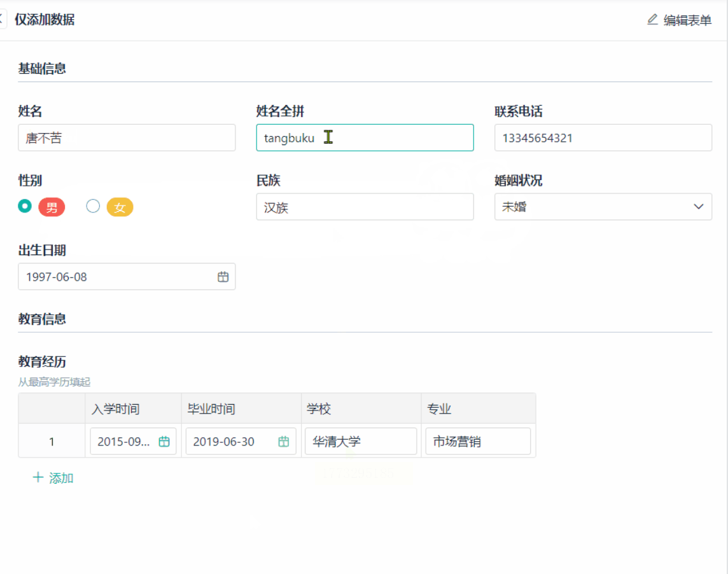The image size is (728, 574).
Task: Click the 学校 cell with 华清大学
Action: [x=361, y=442]
